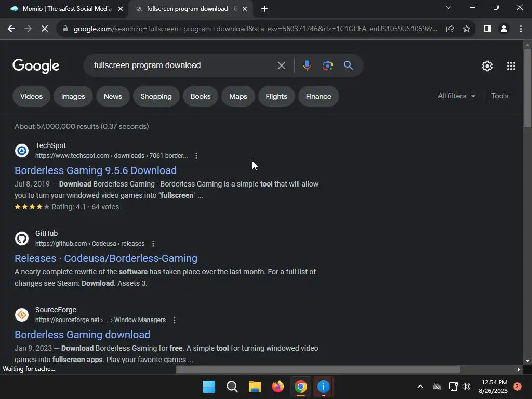The image size is (532, 399).
Task: Open options for the SourceForge result
Action: 175,320
